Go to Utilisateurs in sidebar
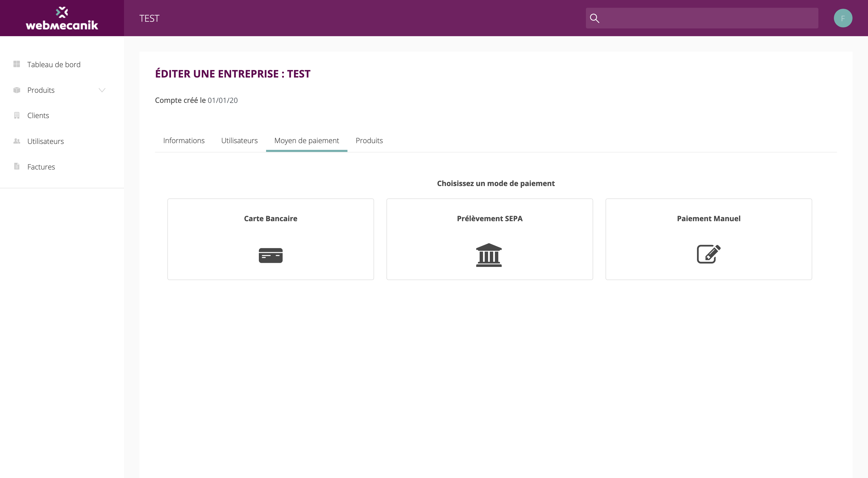This screenshot has height=478, width=868. pos(45,141)
